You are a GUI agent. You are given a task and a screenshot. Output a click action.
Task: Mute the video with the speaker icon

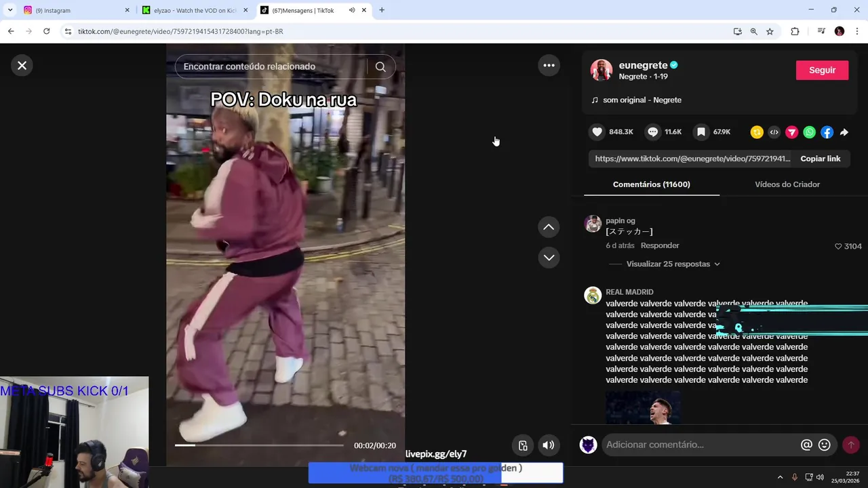point(548,445)
